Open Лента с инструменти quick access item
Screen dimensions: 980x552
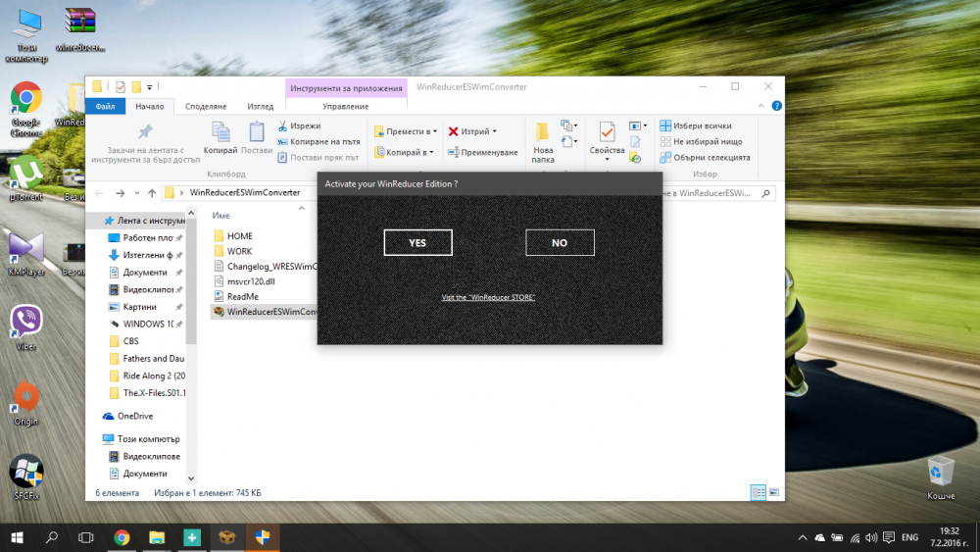click(x=145, y=220)
